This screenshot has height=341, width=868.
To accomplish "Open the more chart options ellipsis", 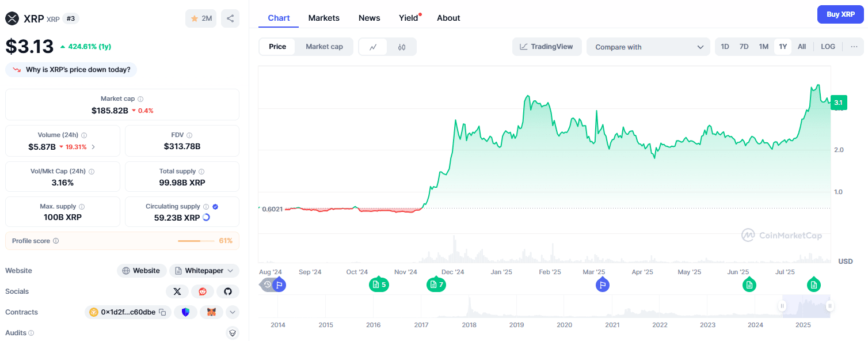I will tap(854, 47).
